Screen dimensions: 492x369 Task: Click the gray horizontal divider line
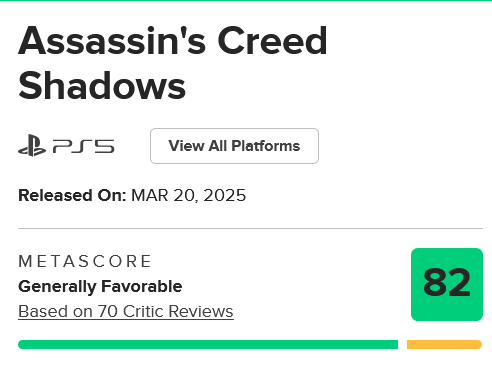tap(250, 229)
